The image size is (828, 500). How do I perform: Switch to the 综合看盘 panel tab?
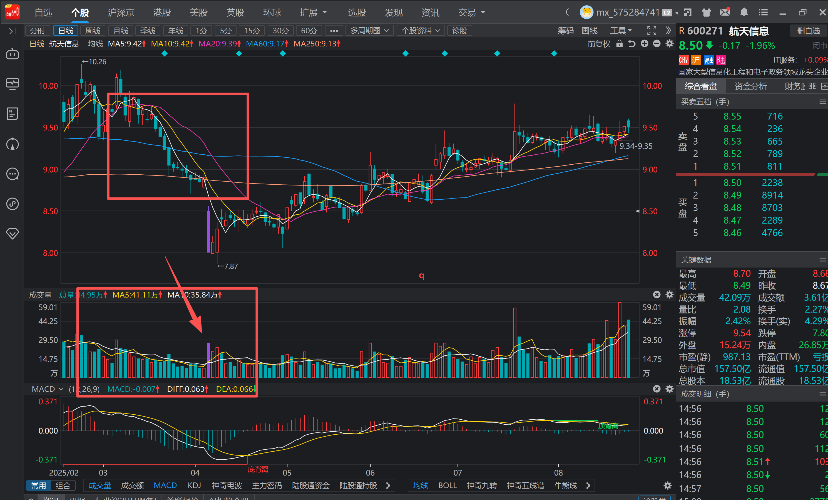pos(701,86)
